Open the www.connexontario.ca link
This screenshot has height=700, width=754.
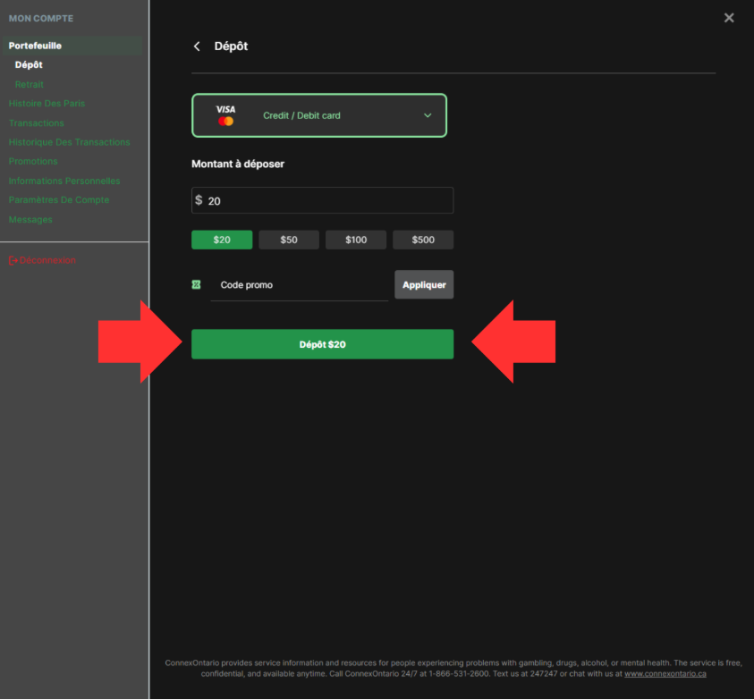click(665, 673)
